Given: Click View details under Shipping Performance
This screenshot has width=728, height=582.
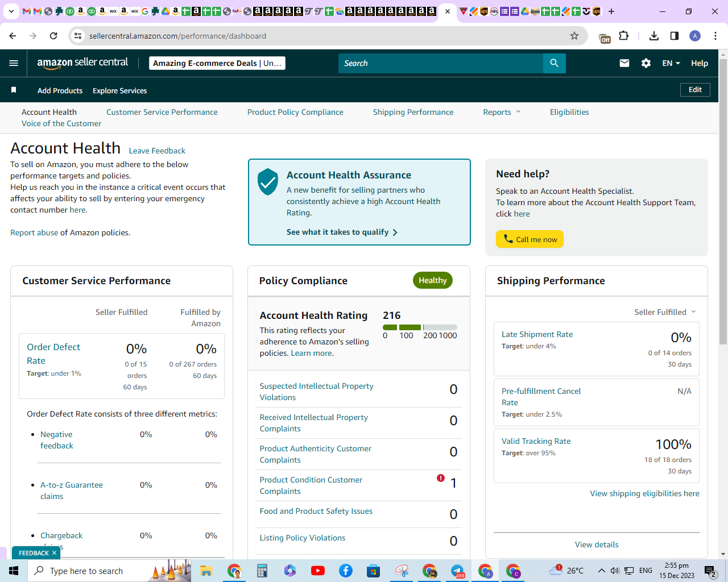Looking at the screenshot, I should pos(597,544).
